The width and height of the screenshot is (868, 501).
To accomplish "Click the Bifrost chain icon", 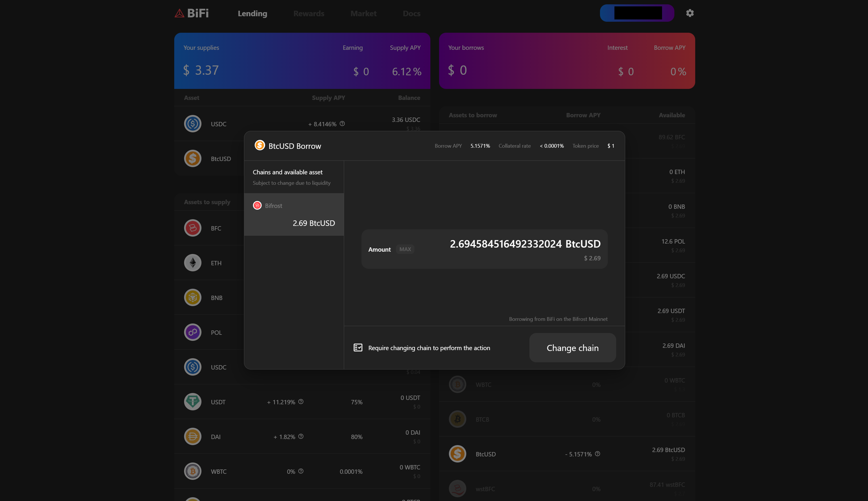I will tap(257, 205).
